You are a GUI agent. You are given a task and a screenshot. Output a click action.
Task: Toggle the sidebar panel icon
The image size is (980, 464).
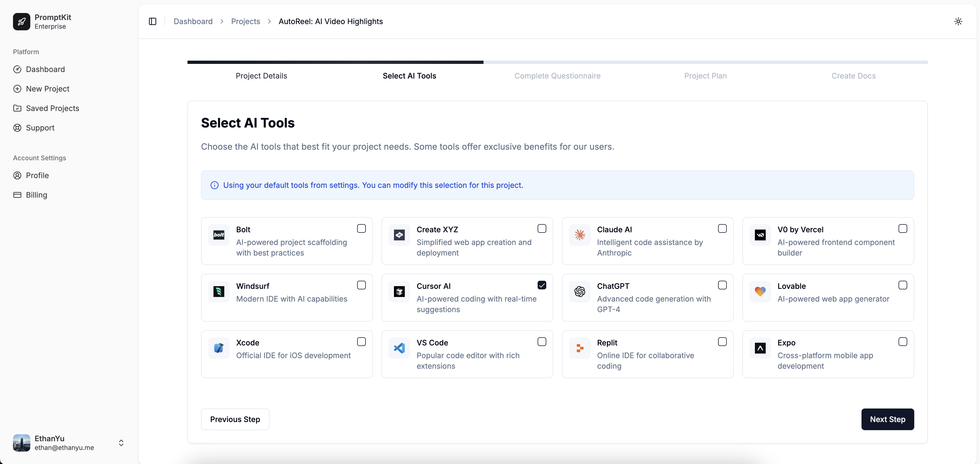coord(153,21)
